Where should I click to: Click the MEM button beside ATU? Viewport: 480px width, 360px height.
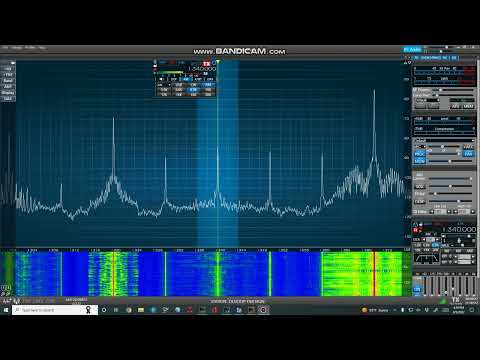point(468,106)
